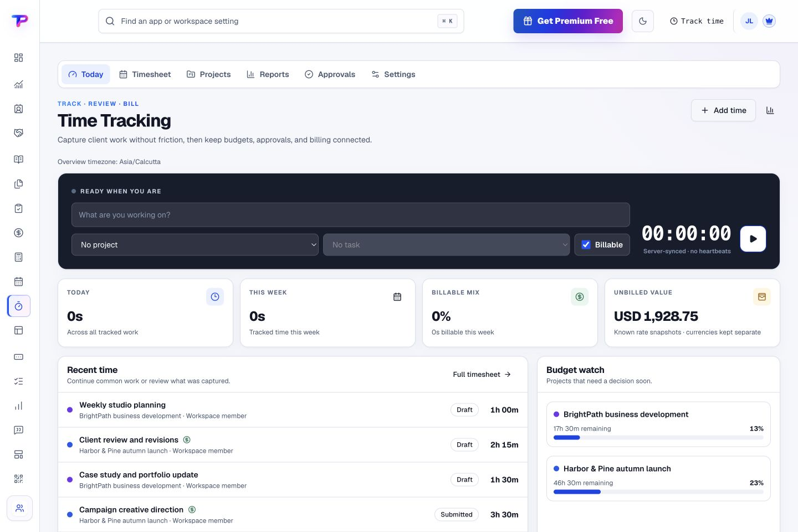Open the dashboard grid icon in sidebar
Image resolution: width=798 pixels, height=532 pixels.
pos(18,58)
